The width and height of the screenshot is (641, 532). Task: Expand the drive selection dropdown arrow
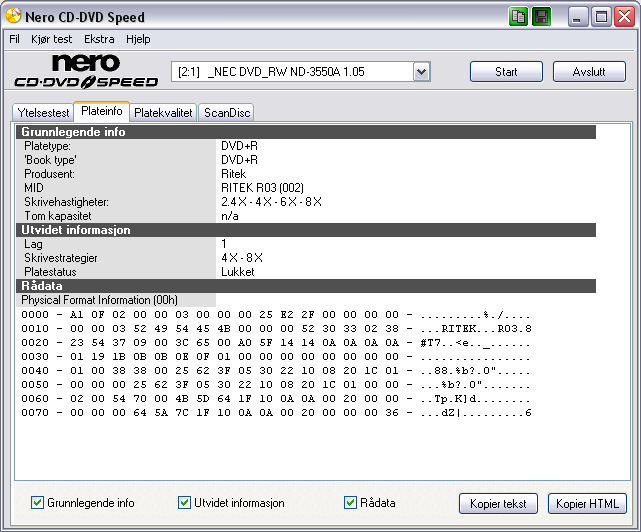click(421, 72)
